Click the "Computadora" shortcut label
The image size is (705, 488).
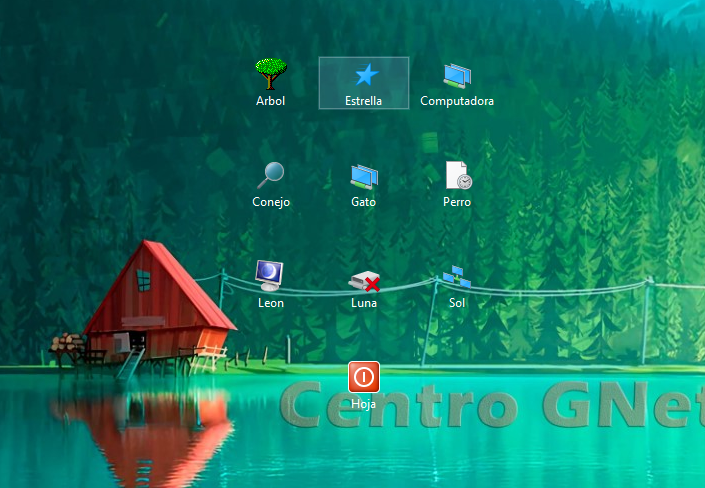[x=457, y=101]
